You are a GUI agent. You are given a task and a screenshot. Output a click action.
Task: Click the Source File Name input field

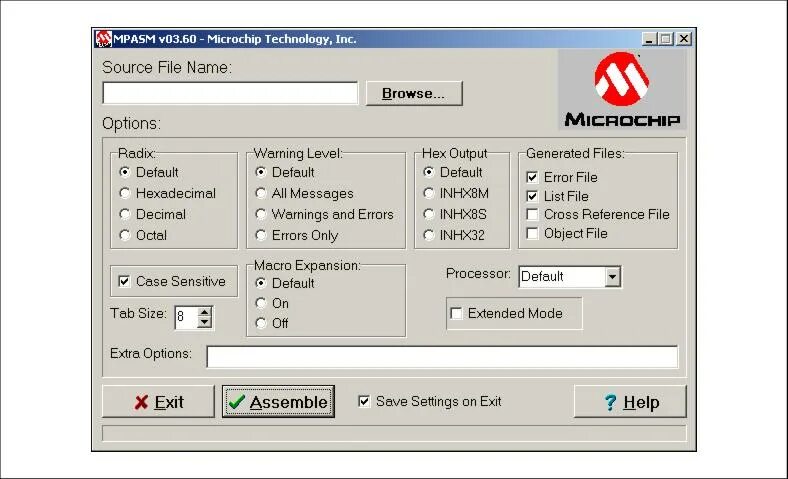pyautogui.click(x=230, y=93)
